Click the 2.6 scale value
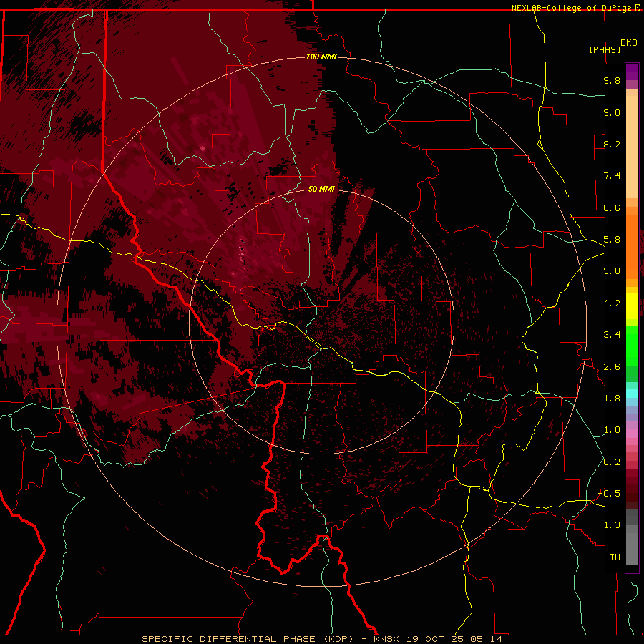The width and height of the screenshot is (644, 644). (612, 367)
